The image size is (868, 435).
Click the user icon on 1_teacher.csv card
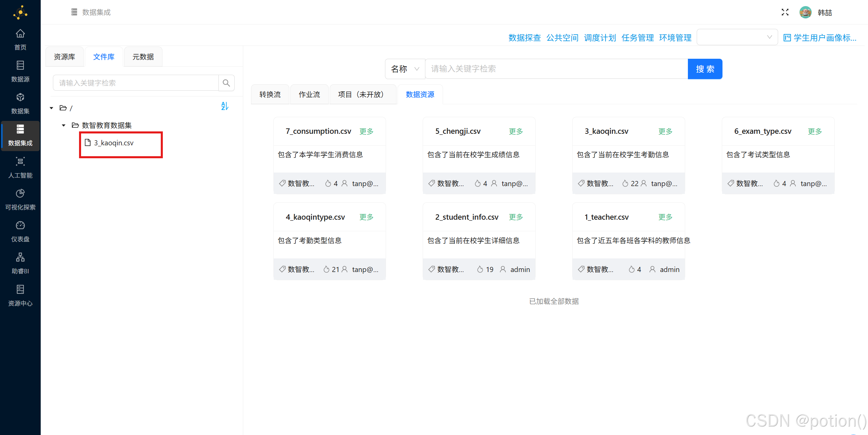click(x=652, y=269)
